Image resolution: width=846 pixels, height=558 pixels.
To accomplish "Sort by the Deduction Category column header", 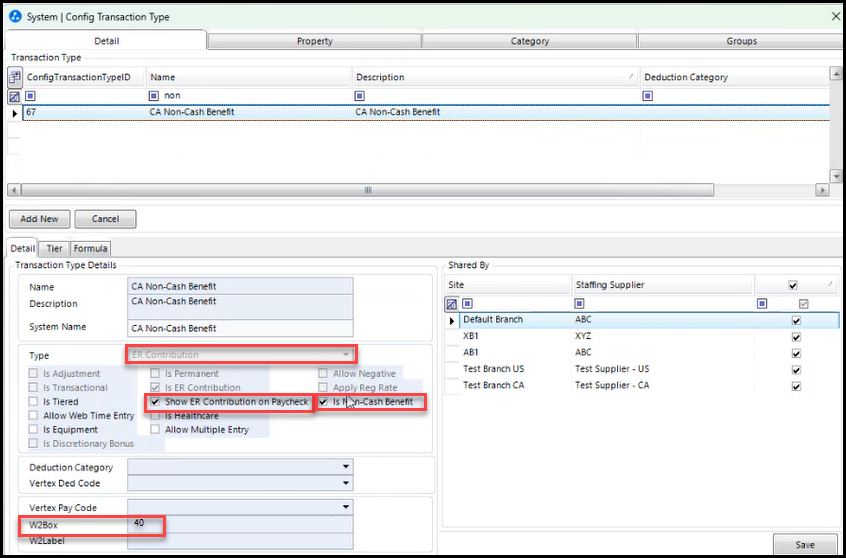I will coord(734,77).
